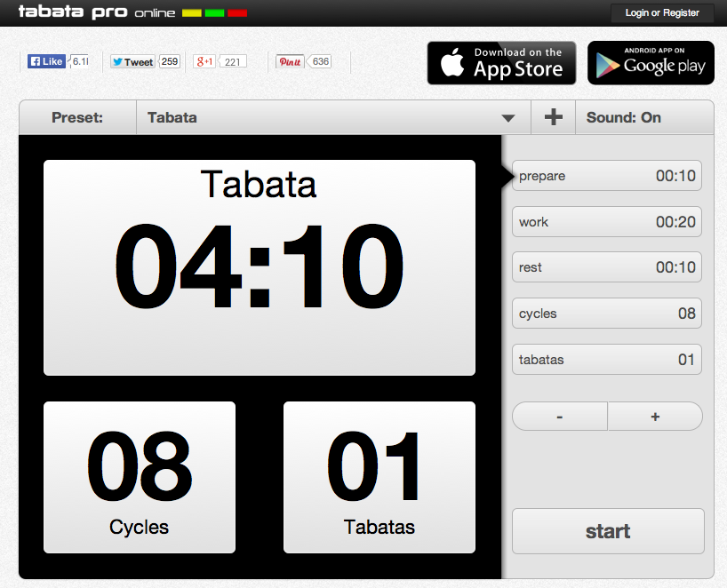Click the Twitter Tweet button
The width and height of the screenshot is (727, 588).
point(132,62)
